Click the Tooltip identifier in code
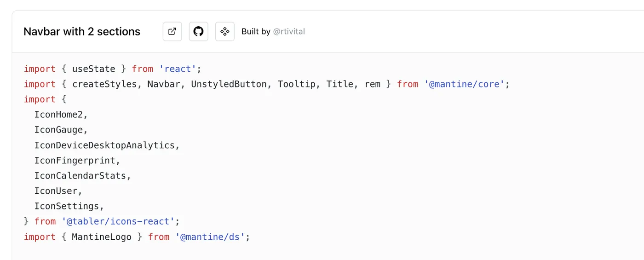Viewport: 644px width, 260px height. pyautogui.click(x=296, y=84)
